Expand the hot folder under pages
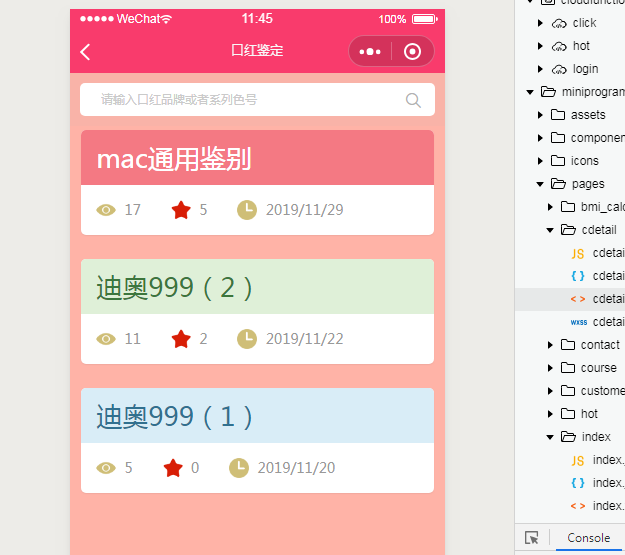The width and height of the screenshot is (625, 555). 550,414
